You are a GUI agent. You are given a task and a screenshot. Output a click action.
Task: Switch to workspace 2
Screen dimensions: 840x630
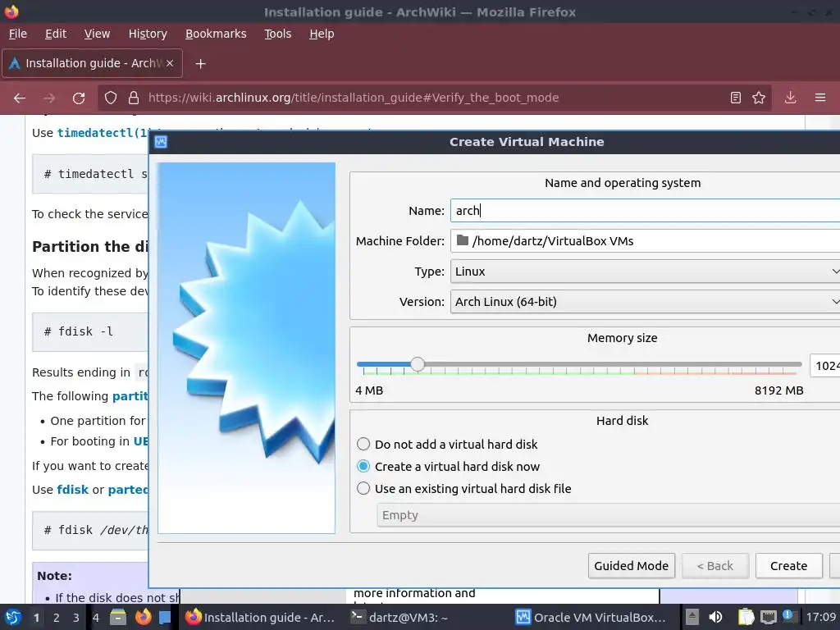pos(57,618)
